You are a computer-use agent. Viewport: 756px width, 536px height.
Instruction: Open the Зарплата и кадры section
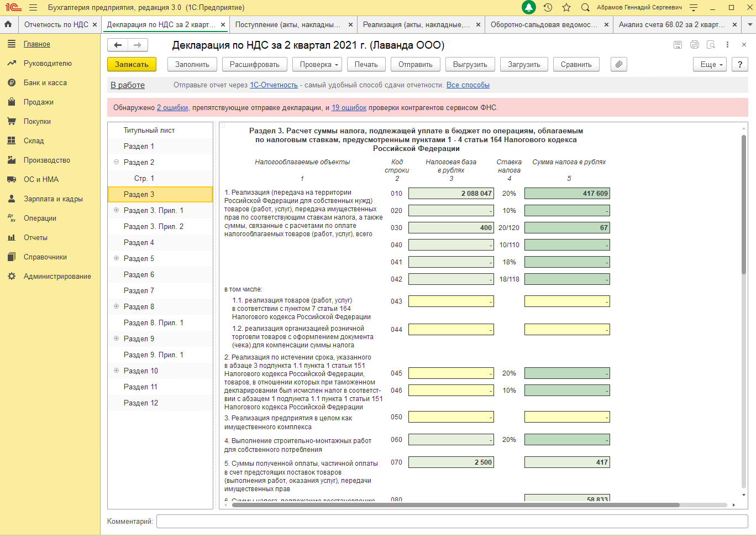point(53,199)
